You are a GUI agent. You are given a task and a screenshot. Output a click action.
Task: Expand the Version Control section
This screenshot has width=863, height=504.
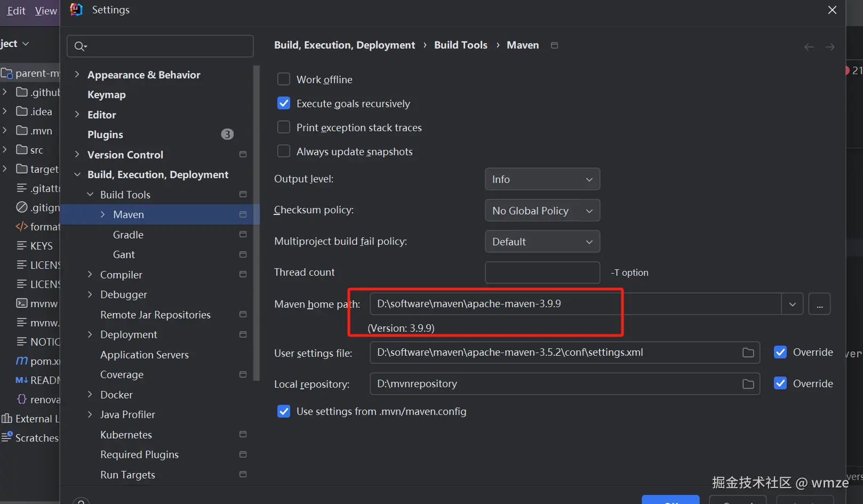point(77,155)
